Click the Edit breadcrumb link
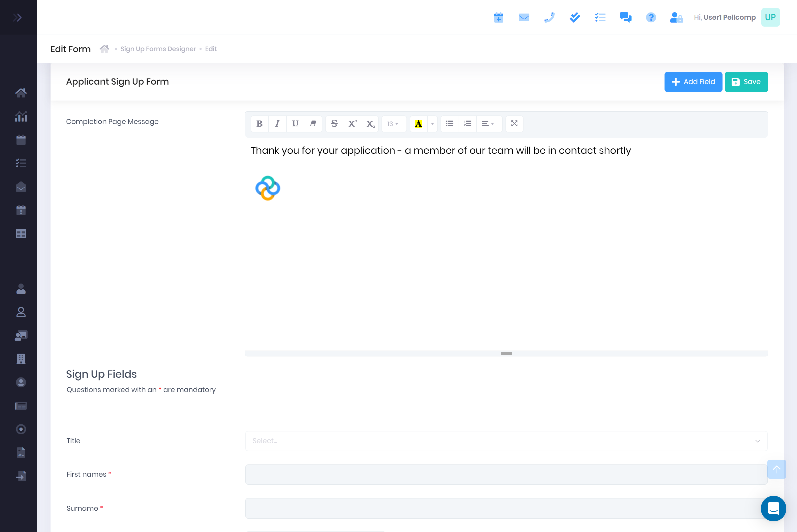 tap(211, 49)
